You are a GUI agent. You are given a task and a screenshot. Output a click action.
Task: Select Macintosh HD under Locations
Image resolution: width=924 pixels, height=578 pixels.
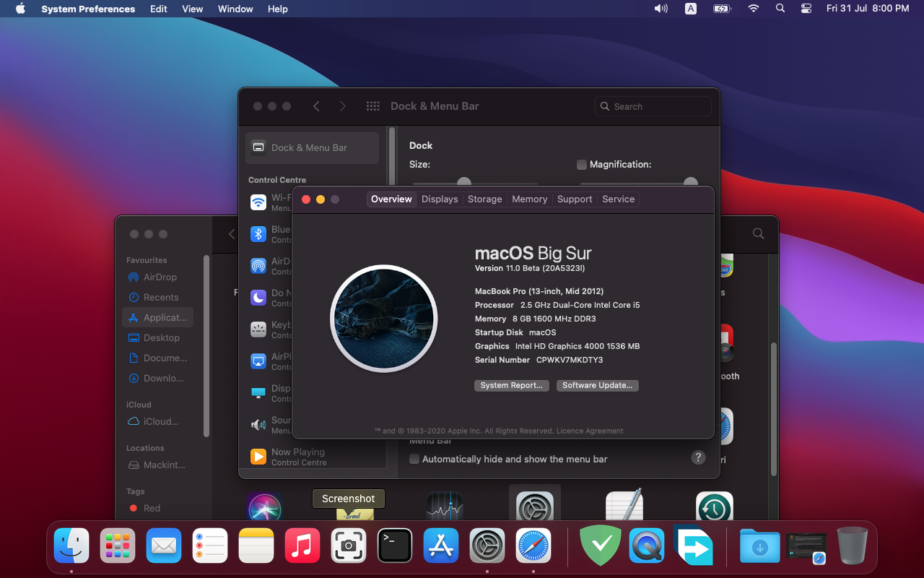click(x=158, y=465)
